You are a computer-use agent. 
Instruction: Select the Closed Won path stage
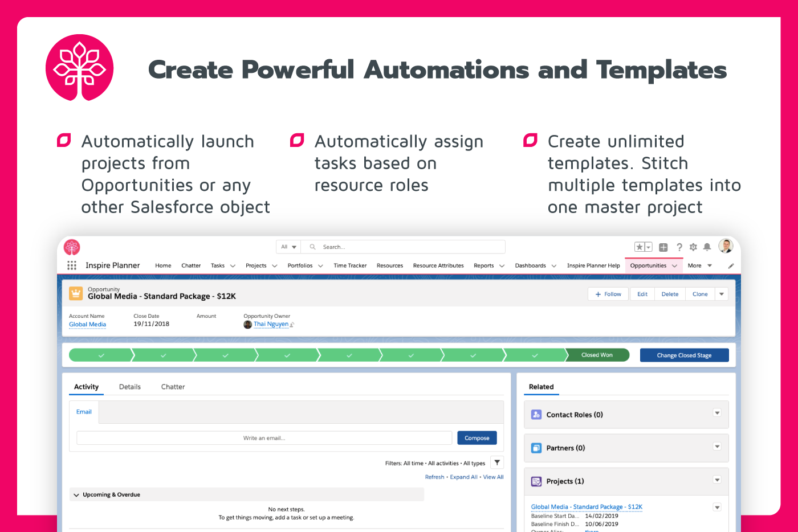coord(597,355)
